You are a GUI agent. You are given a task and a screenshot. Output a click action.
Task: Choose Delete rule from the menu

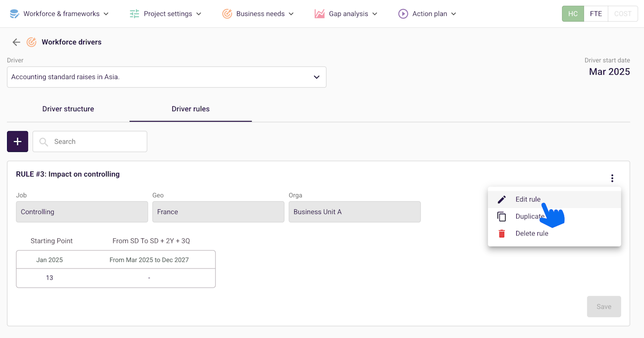[532, 233]
